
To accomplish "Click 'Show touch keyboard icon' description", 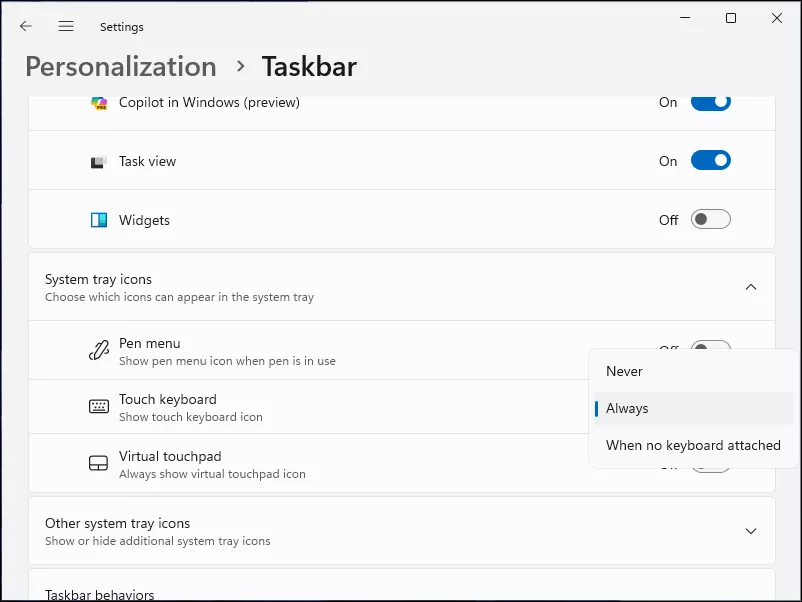I will click(191, 417).
